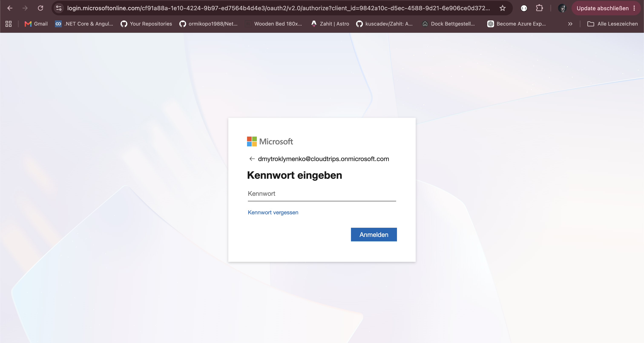The image size is (644, 343).
Task: Open the extensions puzzle icon
Action: click(x=539, y=8)
